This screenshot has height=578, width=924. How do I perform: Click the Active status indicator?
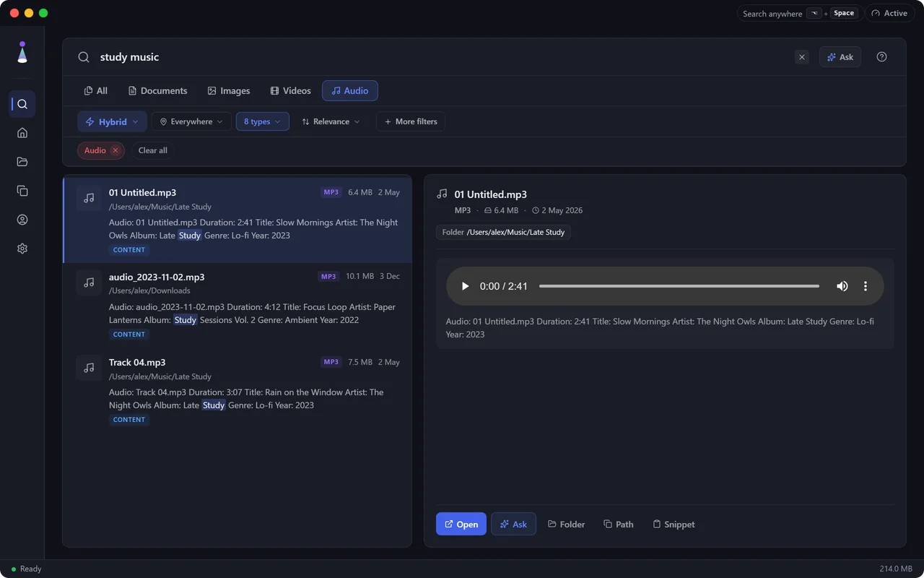pyautogui.click(x=890, y=13)
